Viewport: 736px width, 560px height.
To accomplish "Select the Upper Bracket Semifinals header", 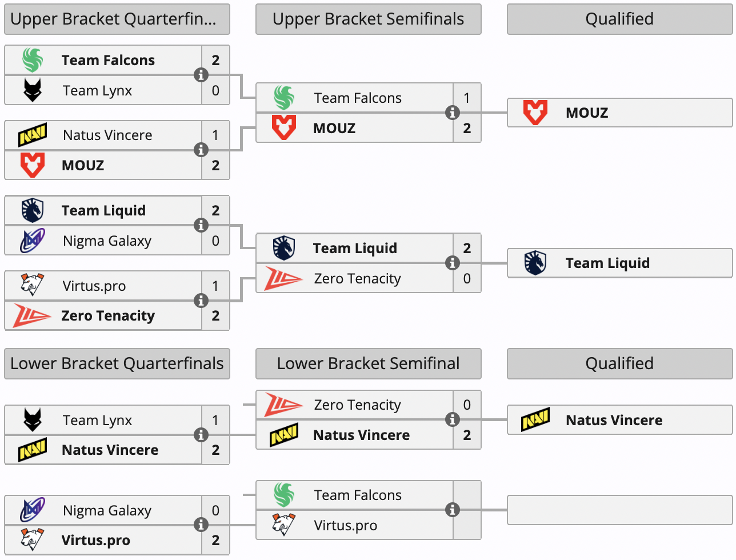I will (368, 19).
